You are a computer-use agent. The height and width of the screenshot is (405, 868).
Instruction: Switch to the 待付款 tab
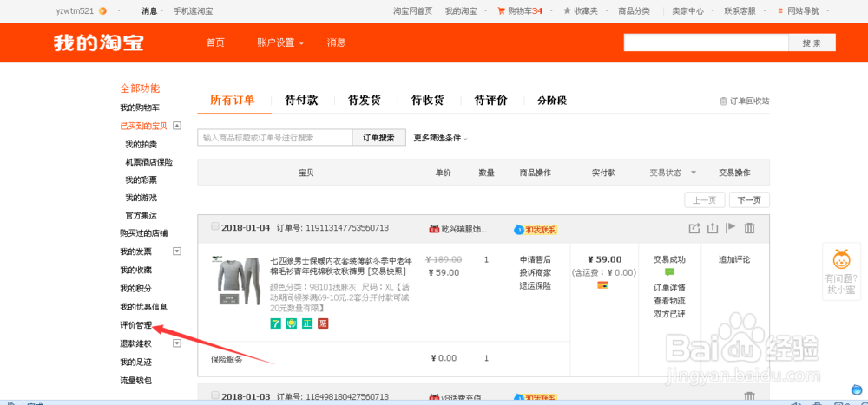tap(302, 101)
